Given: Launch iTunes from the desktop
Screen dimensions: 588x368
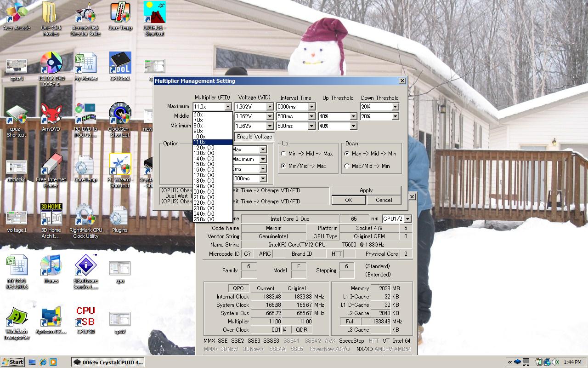Looking at the screenshot, I should [51, 269].
